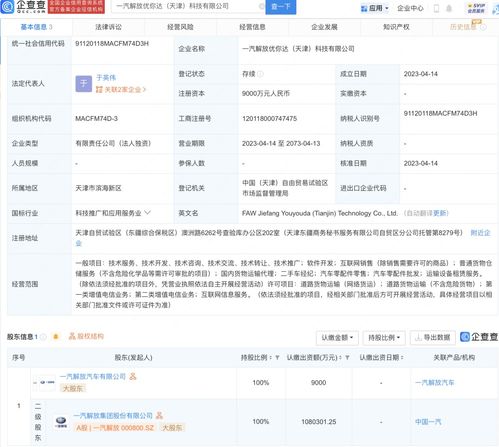Open the 关联2家企业 link
This screenshot has height=447, width=499.
[x=121, y=89]
